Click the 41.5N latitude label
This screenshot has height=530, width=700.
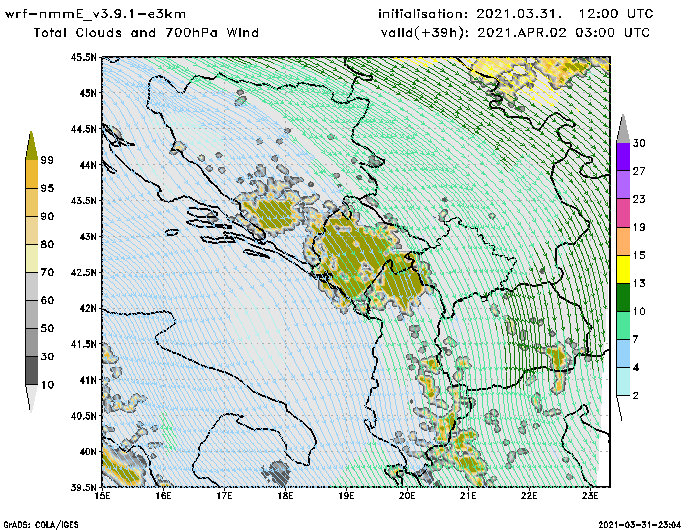pos(83,344)
